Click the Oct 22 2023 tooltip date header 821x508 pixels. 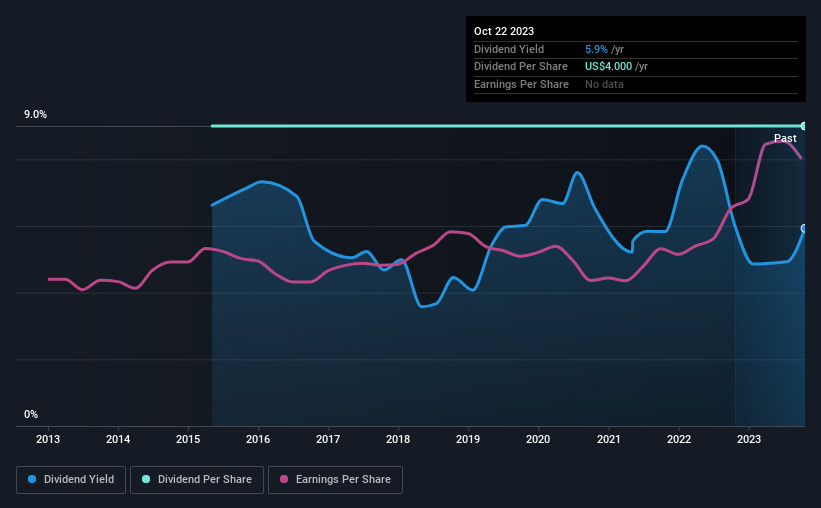(504, 31)
